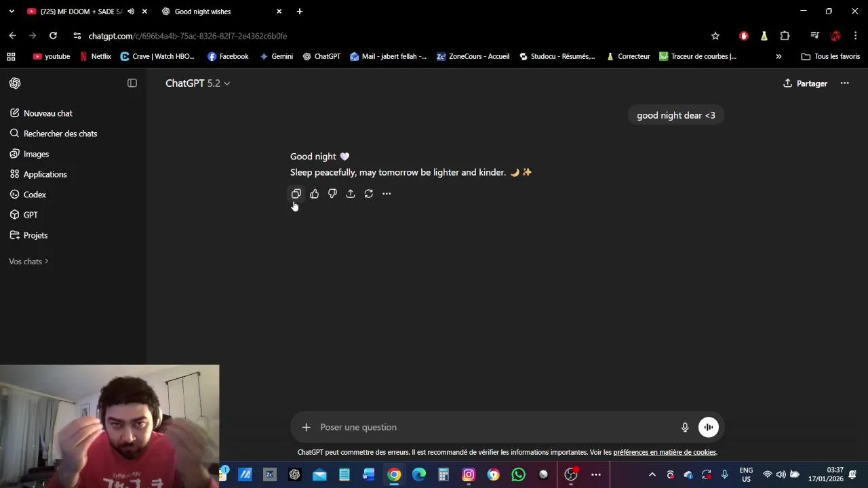
Task: Open the Chrome apps grid shortcut
Action: (11, 56)
